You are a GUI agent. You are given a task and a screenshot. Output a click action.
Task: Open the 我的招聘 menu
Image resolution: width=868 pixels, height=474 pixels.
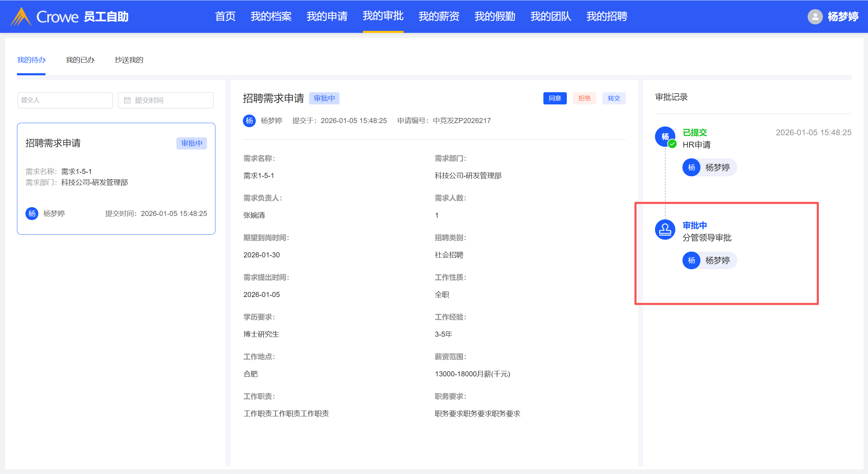[607, 16]
